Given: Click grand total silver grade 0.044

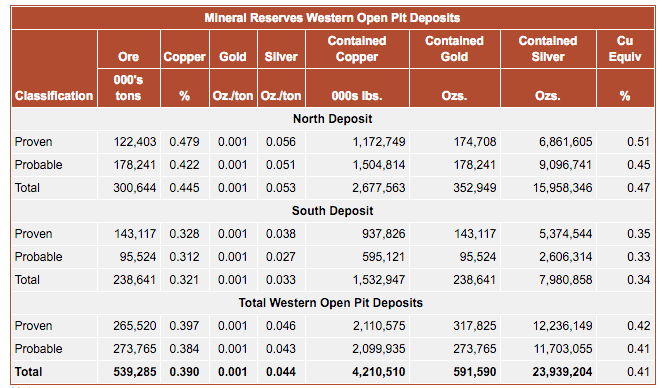Looking at the screenshot, I should click(x=281, y=372).
